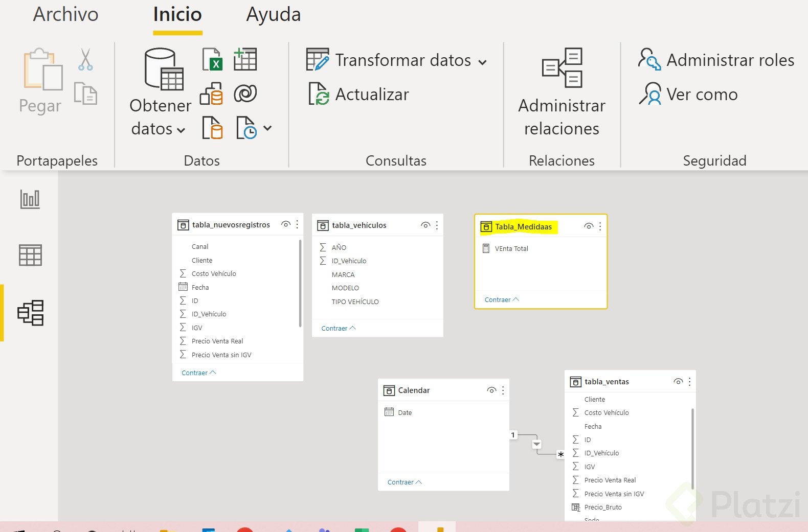This screenshot has height=532, width=808.
Task: Open Administrar relaciones
Action: click(562, 92)
